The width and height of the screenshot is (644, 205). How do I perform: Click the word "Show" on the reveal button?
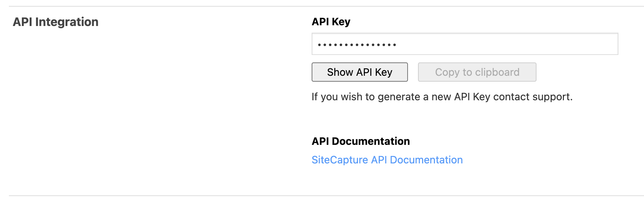point(340,72)
